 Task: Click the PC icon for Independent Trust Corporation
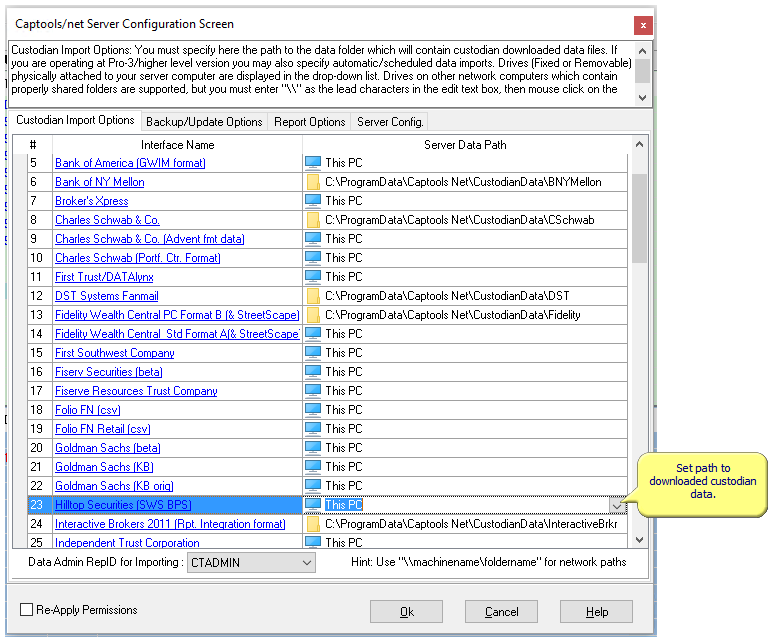tap(313, 542)
